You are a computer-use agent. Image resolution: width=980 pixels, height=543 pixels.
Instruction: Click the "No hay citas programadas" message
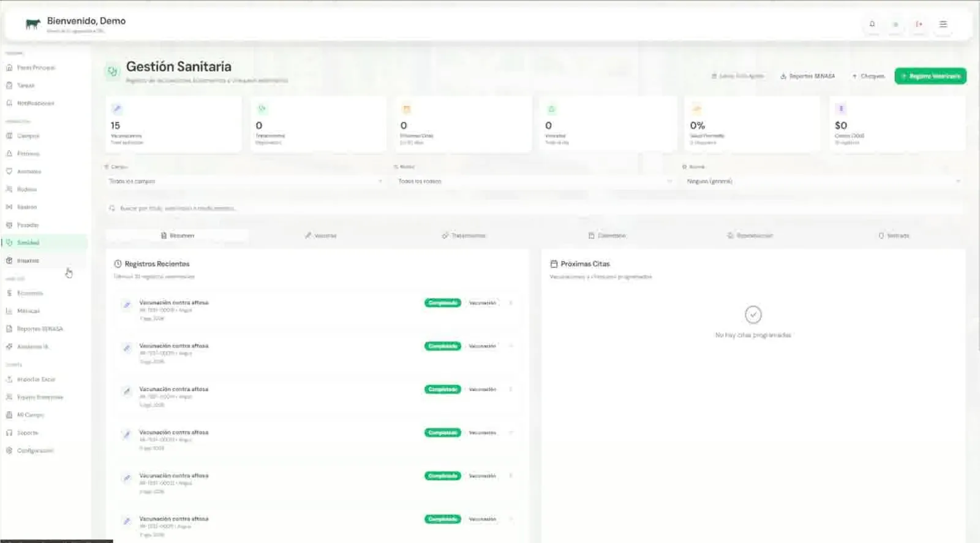coord(753,335)
